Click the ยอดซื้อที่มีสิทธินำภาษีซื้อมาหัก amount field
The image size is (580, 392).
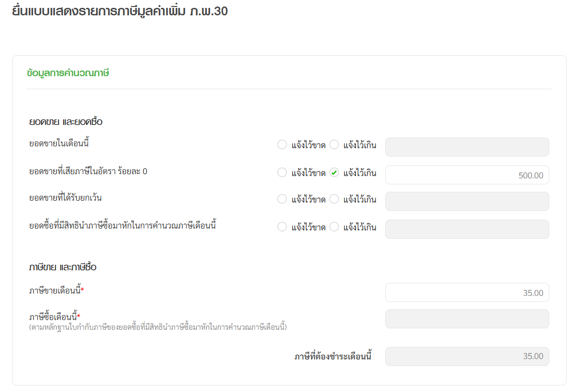tap(467, 229)
